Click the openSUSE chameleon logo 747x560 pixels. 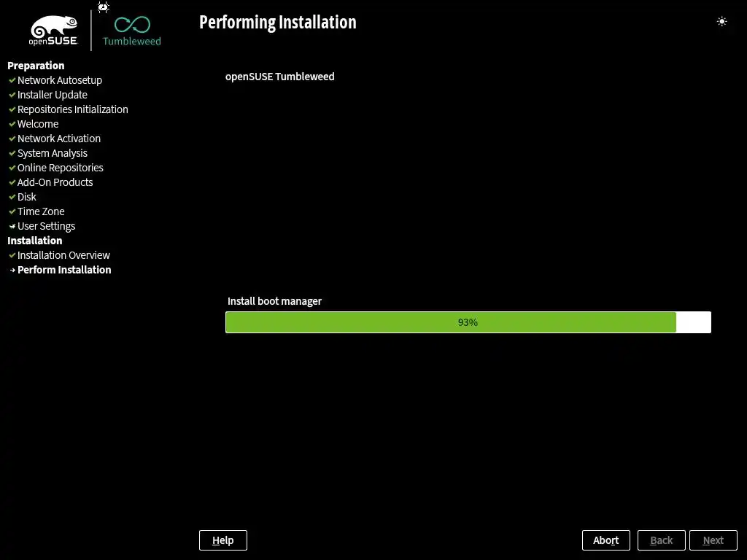(x=53, y=30)
